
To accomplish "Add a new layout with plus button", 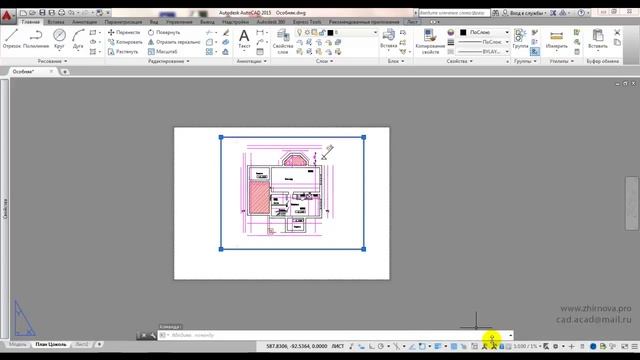I will tap(99, 345).
